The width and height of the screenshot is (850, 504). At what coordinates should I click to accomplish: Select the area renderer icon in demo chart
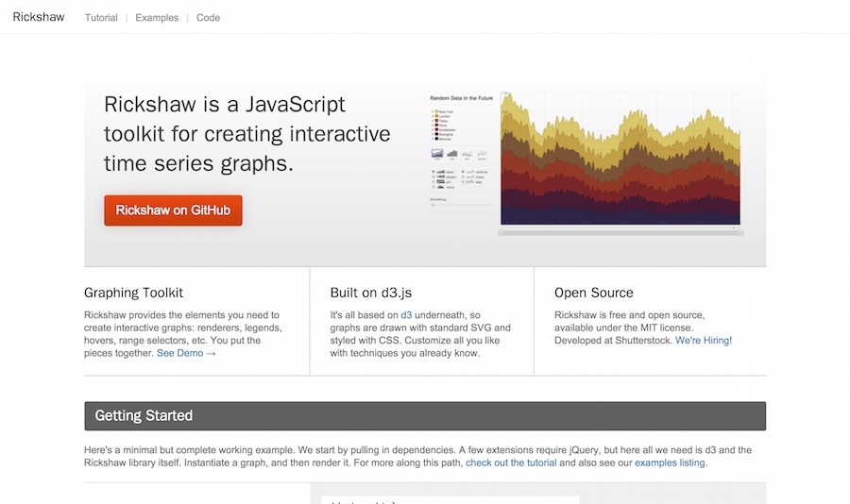point(437,153)
